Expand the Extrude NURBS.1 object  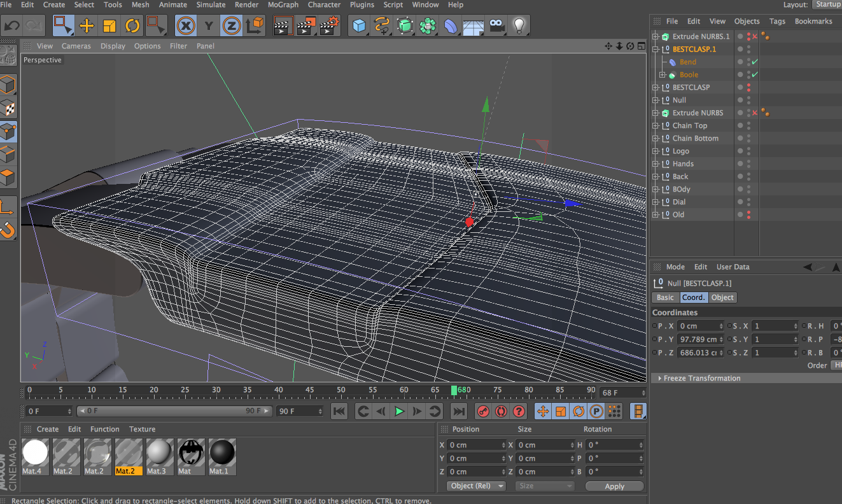(x=655, y=36)
